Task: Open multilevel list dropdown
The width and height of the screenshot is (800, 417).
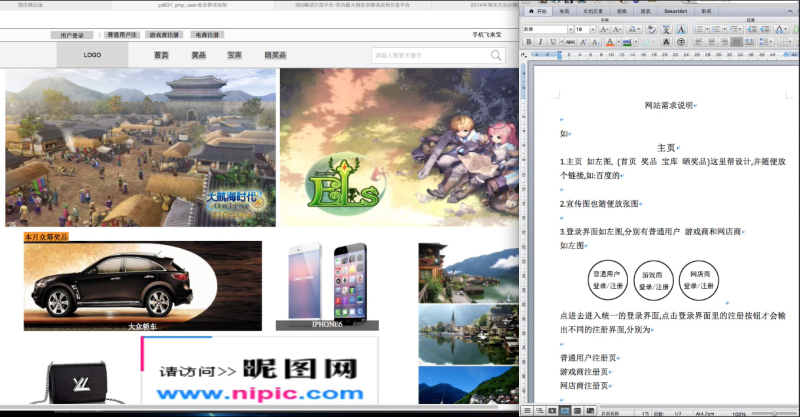Action: 735,29
